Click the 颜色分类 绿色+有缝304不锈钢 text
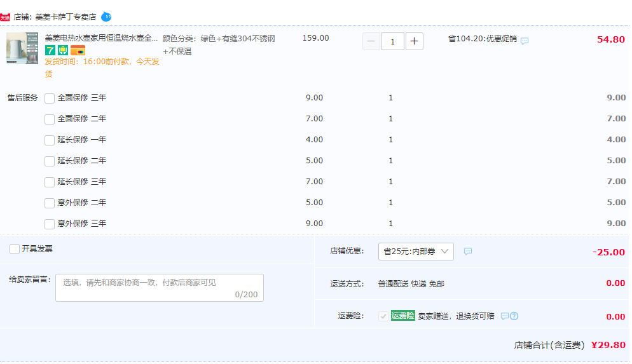The height and width of the screenshot is (364, 632). pyautogui.click(x=219, y=44)
